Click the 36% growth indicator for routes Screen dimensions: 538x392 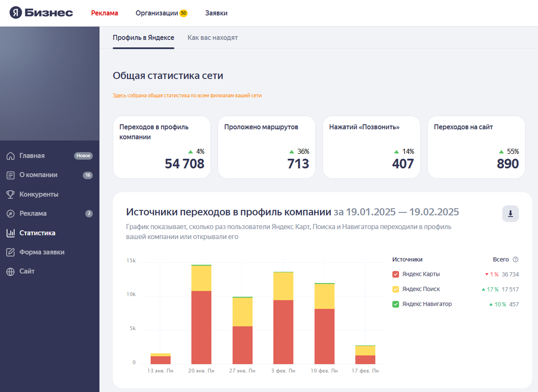click(300, 152)
